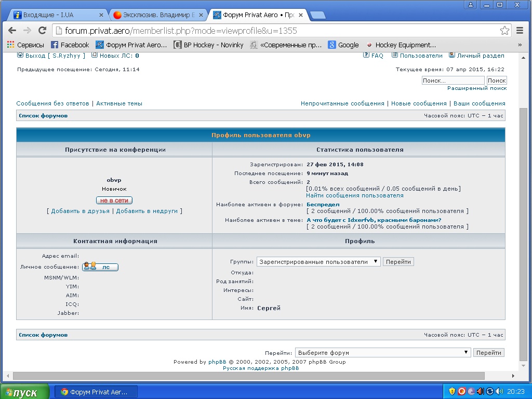Click the 'ЛС' private message icon button
Screen dimensions: 532x399
tap(100, 267)
